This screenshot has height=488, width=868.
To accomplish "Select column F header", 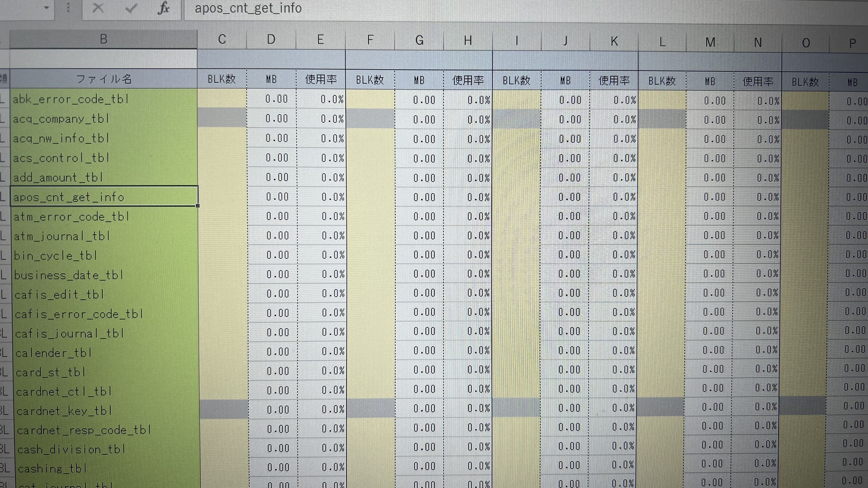I will [x=370, y=40].
